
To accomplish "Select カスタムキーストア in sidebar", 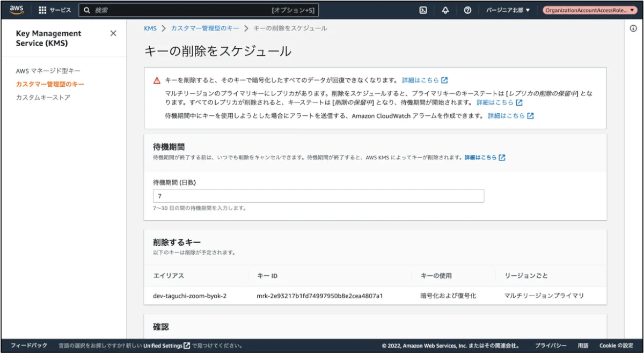I will tap(43, 98).
